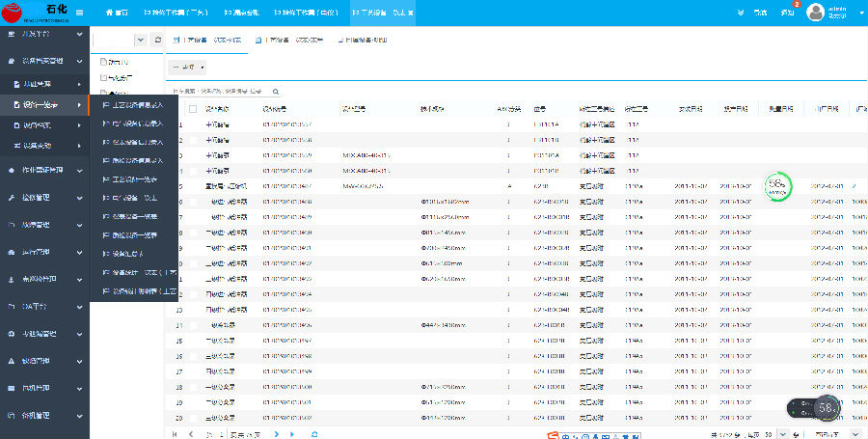Screen dimensions: 868x439
Task: Click the wrench icon of 检修管理
Action: coord(11,198)
